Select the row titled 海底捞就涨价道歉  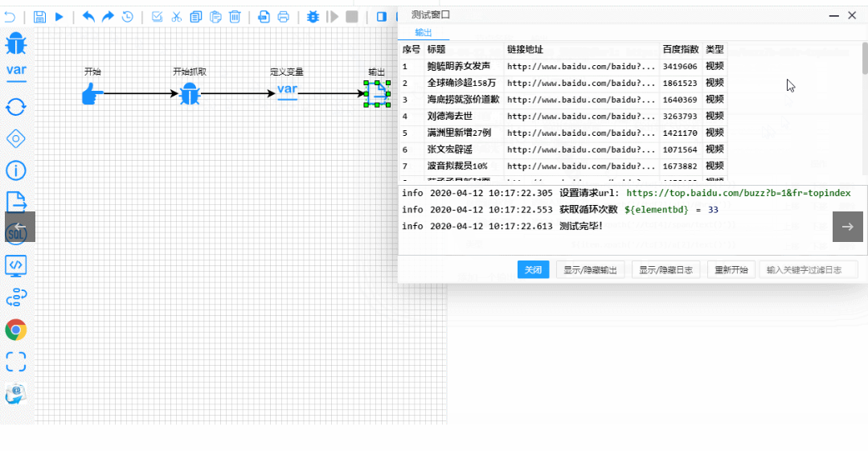point(563,100)
